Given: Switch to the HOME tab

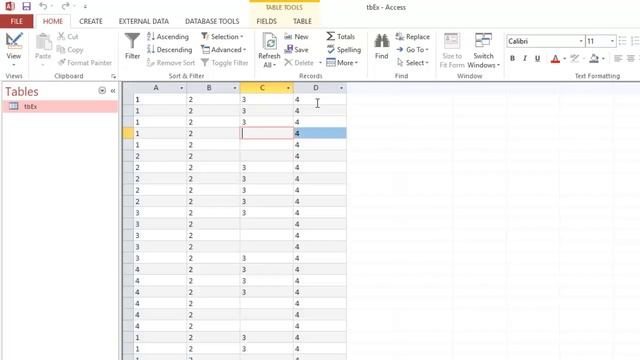Looking at the screenshot, I should (x=53, y=21).
